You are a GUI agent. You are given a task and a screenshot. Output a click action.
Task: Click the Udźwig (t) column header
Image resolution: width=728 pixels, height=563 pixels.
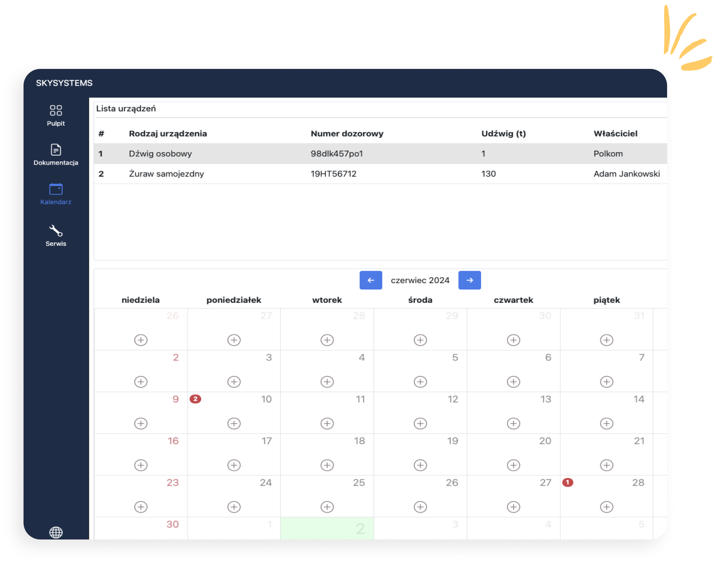tap(504, 134)
